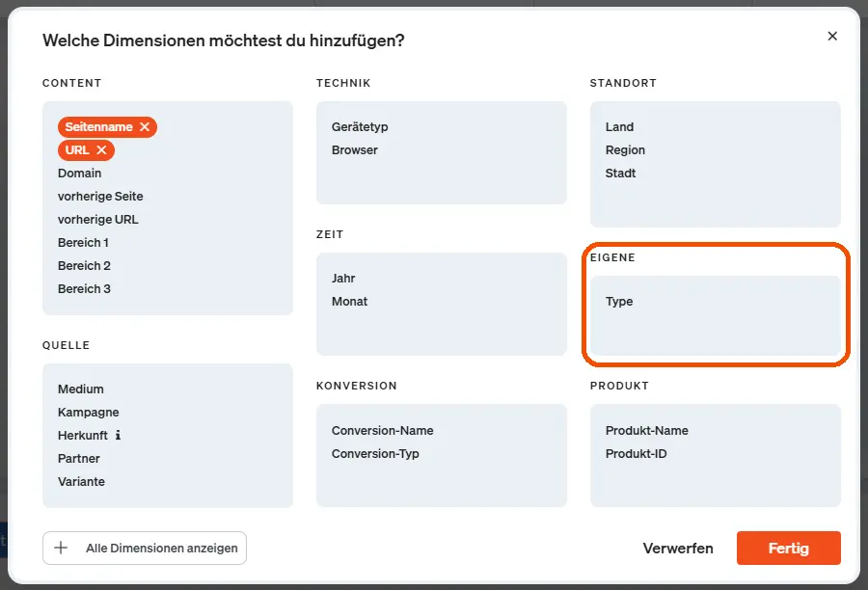The image size is (868, 590).
Task: Toggle the Gerätetyp dimension
Action: click(x=360, y=127)
